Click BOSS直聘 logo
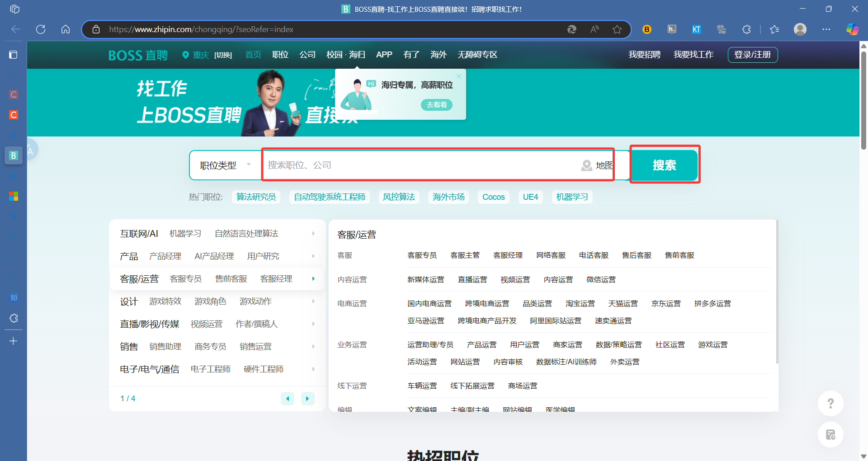 (x=138, y=55)
